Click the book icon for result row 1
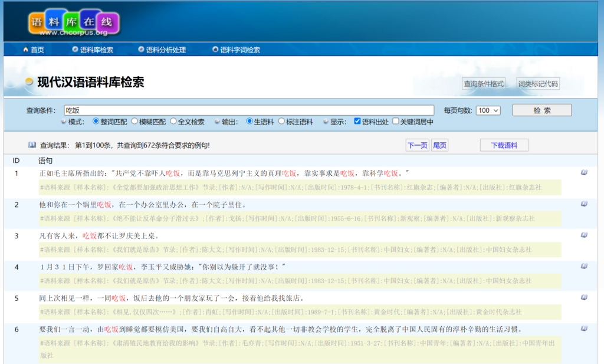604x364 pixels. coord(583,173)
